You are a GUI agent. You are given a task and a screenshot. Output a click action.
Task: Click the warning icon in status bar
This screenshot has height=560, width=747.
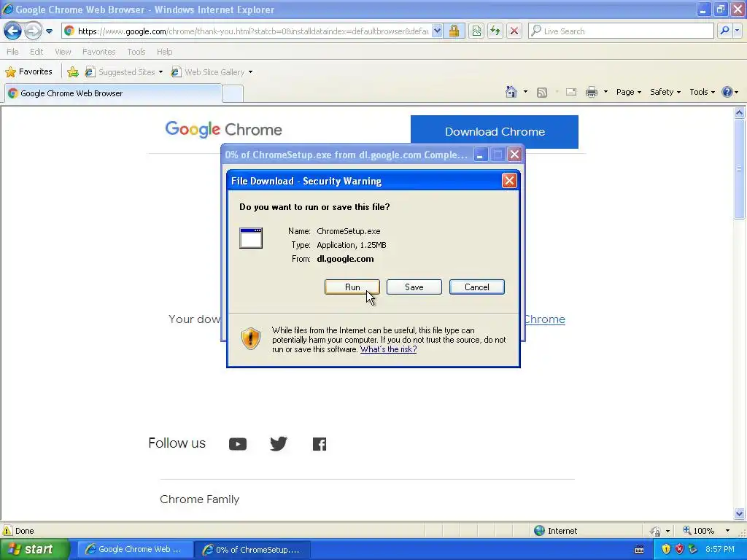(x=7, y=531)
